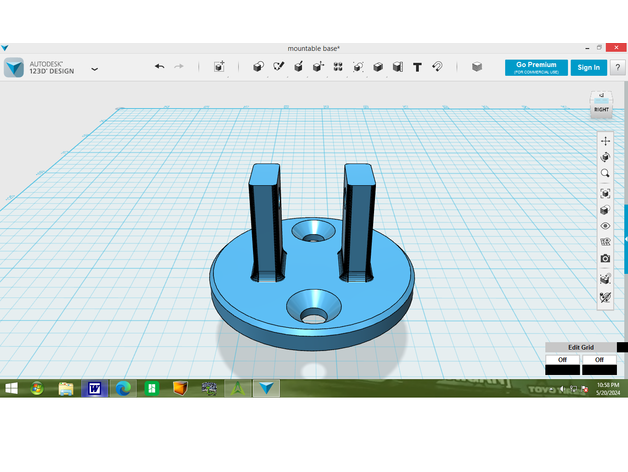Expand the Pattern tool dropdown
This screenshot has width=628, height=472.
338,67
